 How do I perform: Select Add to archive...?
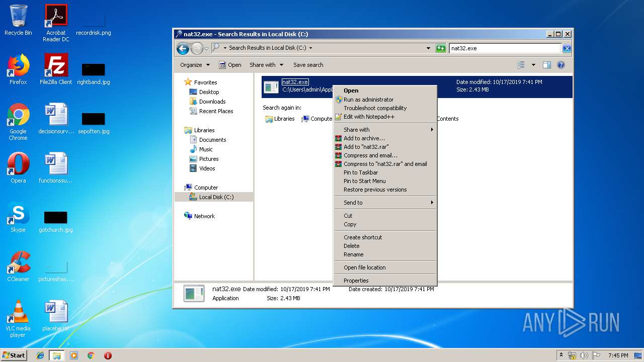point(385,138)
